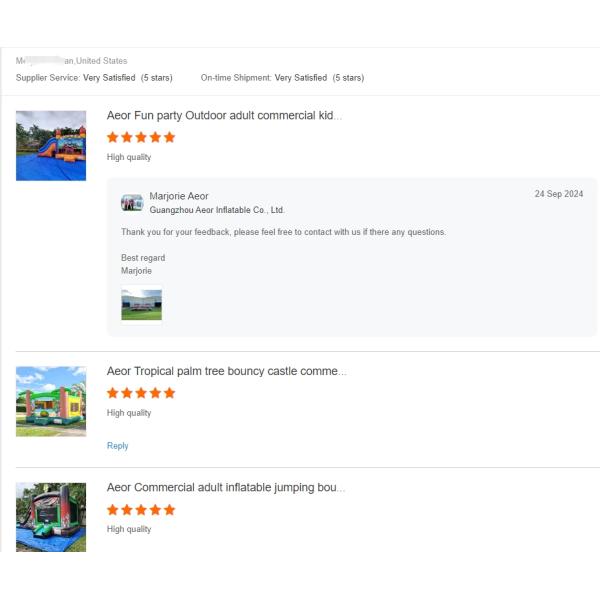
Task: Click the Marjorie Aeor name
Action: (x=179, y=196)
